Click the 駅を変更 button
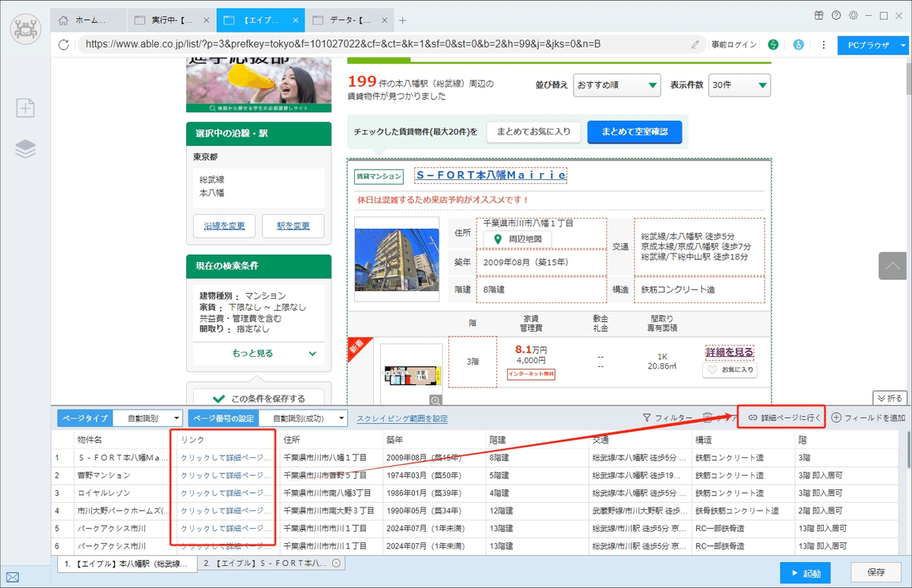The height and width of the screenshot is (588, 912). click(x=293, y=226)
